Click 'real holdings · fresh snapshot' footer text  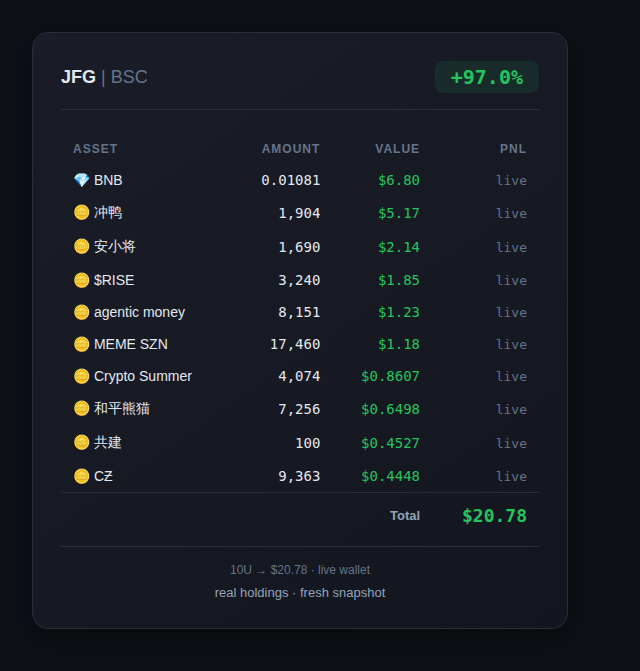300,593
